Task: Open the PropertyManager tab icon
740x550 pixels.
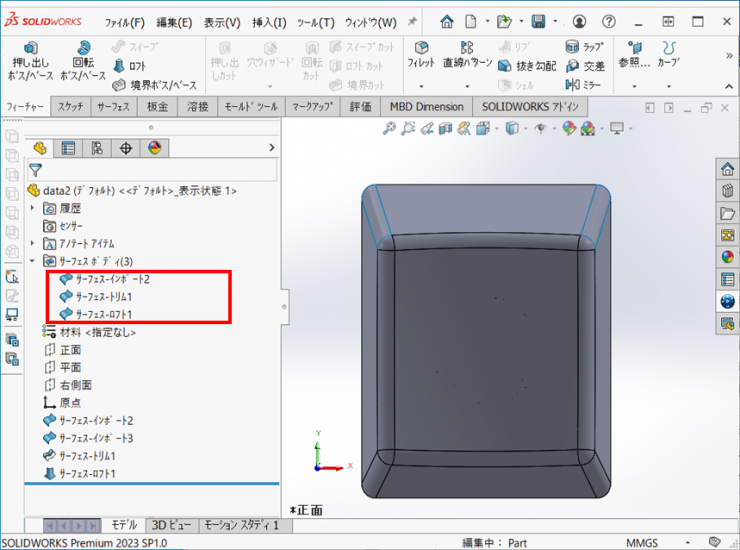Action: (68, 148)
